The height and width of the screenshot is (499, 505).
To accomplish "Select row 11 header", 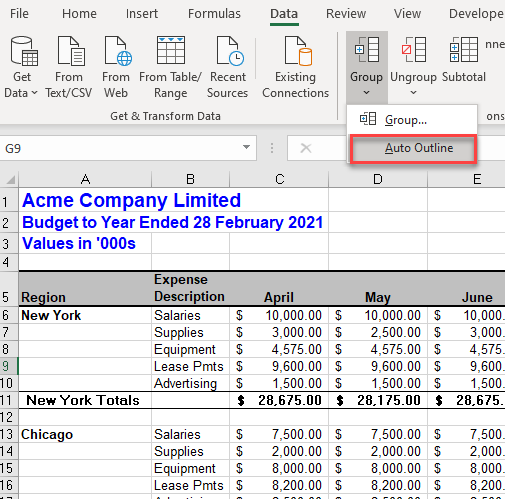I will point(9,400).
